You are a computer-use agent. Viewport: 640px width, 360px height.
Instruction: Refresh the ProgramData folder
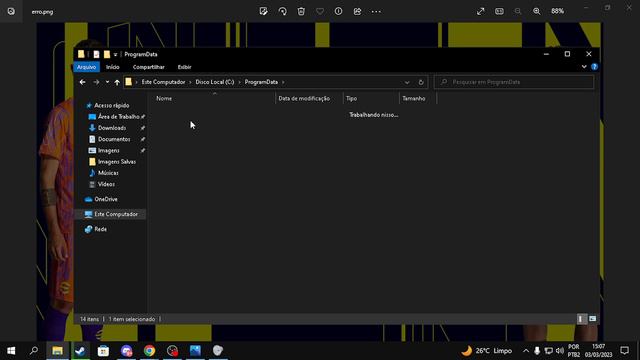pyautogui.click(x=421, y=82)
